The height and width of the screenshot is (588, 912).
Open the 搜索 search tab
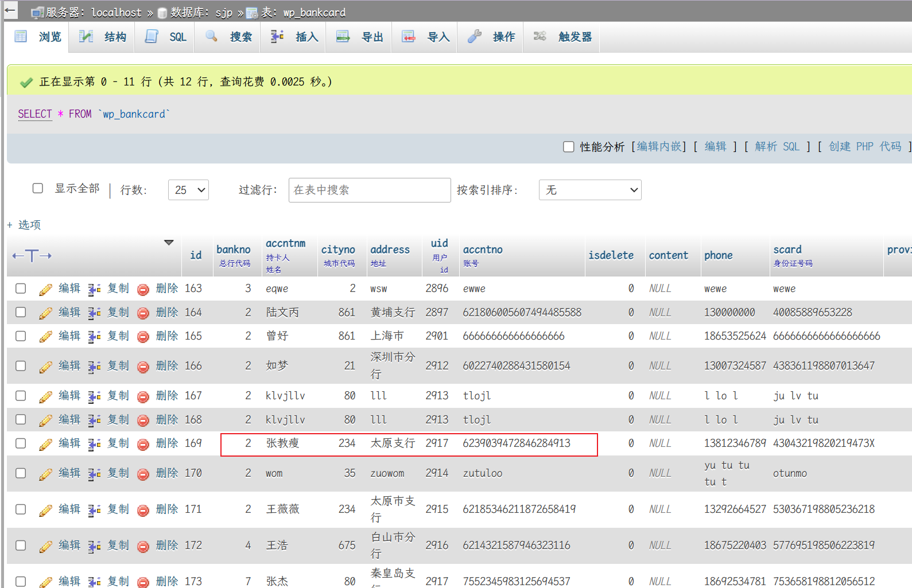click(228, 37)
